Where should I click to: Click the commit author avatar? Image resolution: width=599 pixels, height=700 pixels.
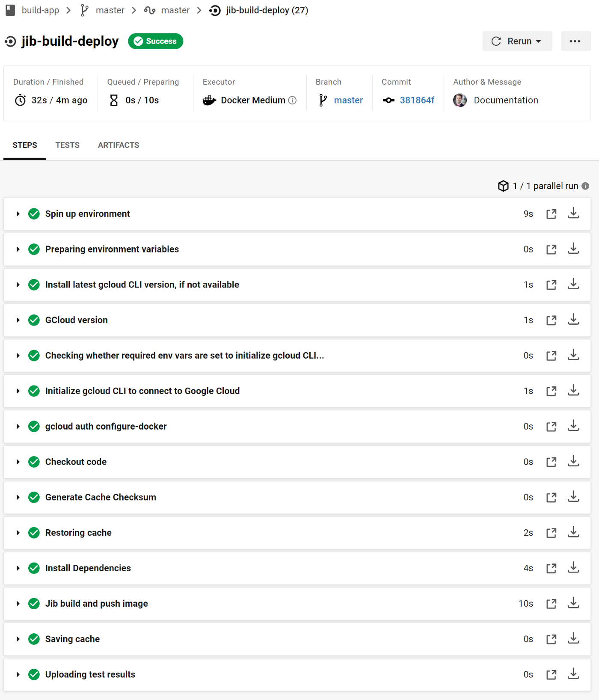460,100
